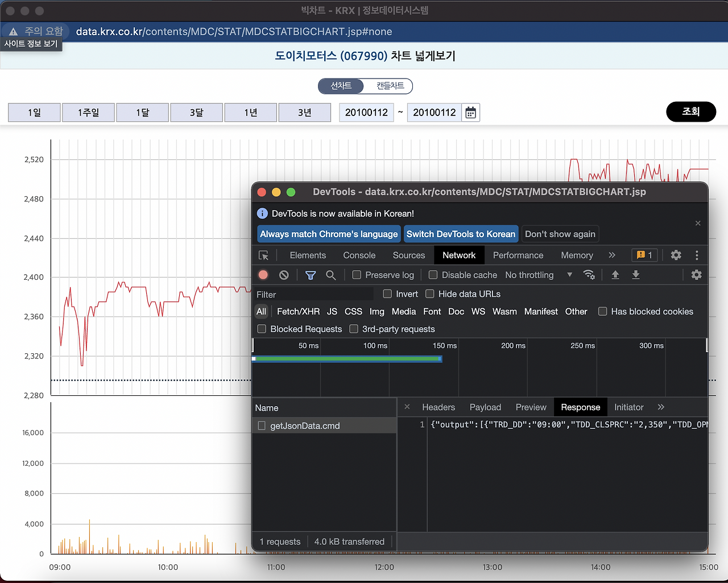Filter requests by JS type
The height and width of the screenshot is (583, 728).
(332, 311)
